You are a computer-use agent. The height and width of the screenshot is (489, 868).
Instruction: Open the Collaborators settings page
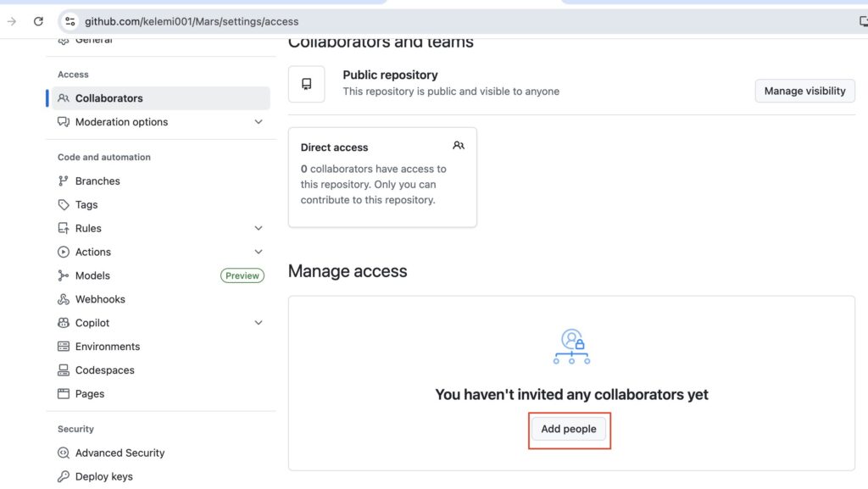tap(108, 98)
